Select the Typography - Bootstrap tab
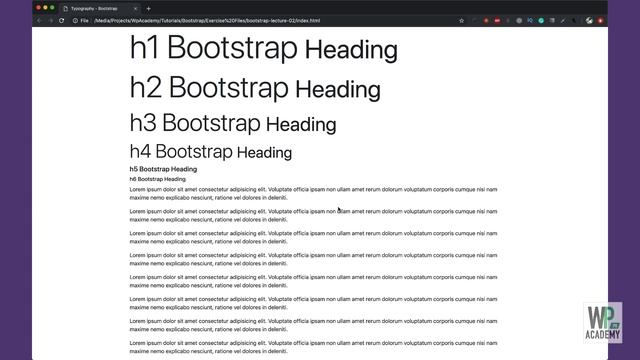640x360 pixels. pos(100,9)
